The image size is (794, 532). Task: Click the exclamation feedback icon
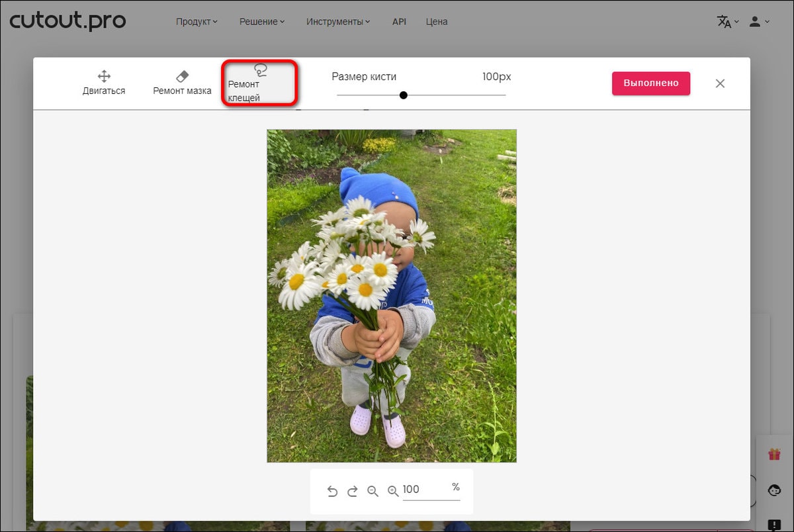774,525
